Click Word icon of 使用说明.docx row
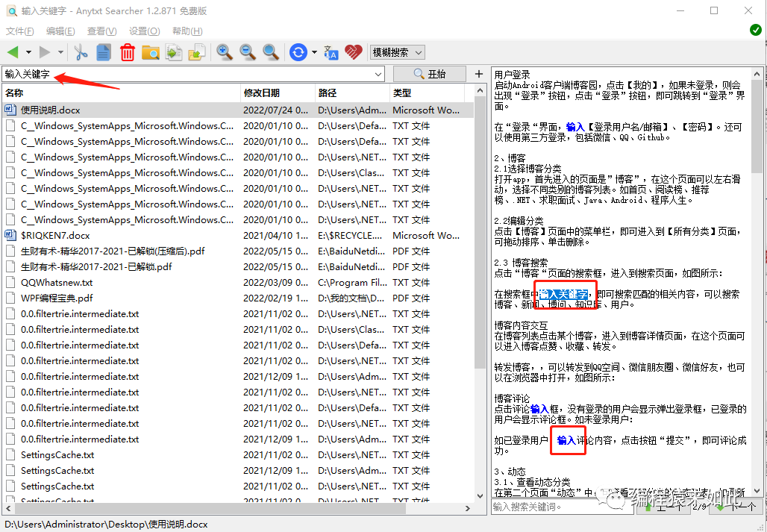This screenshot has width=767, height=532. pyautogui.click(x=10, y=110)
